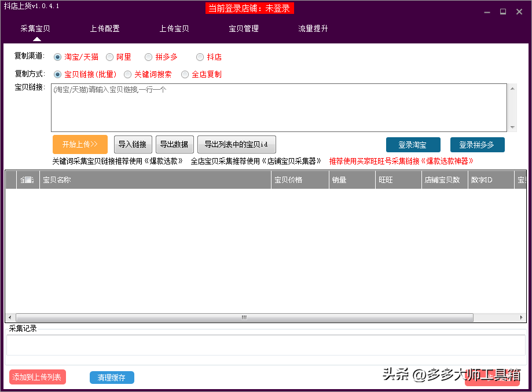Click 登录淘宝 to log into Taobao
Screen dimensions: 532x392
pos(413,145)
